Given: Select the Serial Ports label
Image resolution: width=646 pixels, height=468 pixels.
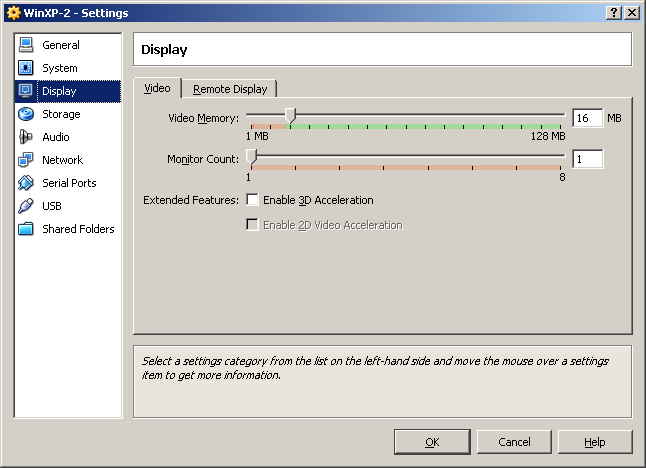Looking at the screenshot, I should 69,183.
